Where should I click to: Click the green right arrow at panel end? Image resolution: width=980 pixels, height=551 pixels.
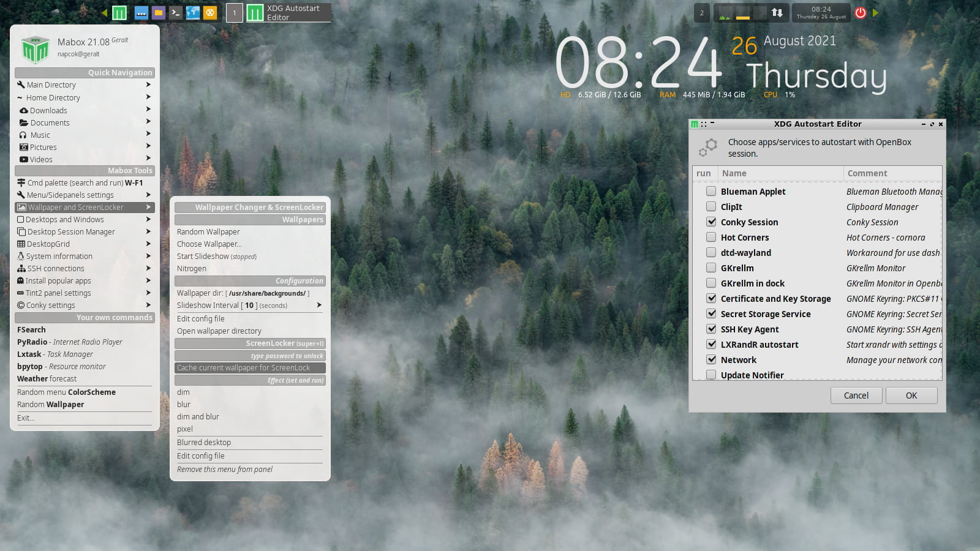tap(875, 13)
